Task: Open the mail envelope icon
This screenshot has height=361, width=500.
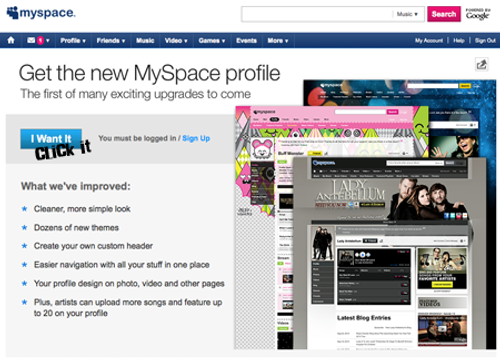Action: [x=31, y=40]
